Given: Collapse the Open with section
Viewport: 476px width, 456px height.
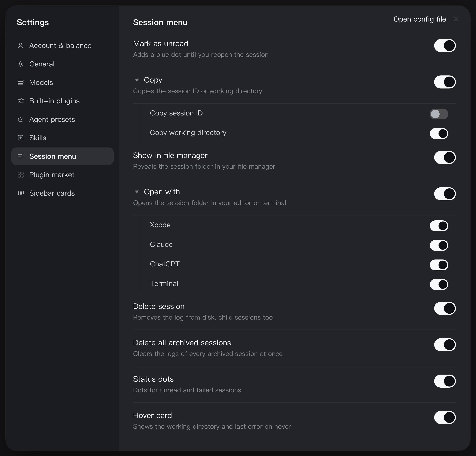Looking at the screenshot, I should pos(137,192).
